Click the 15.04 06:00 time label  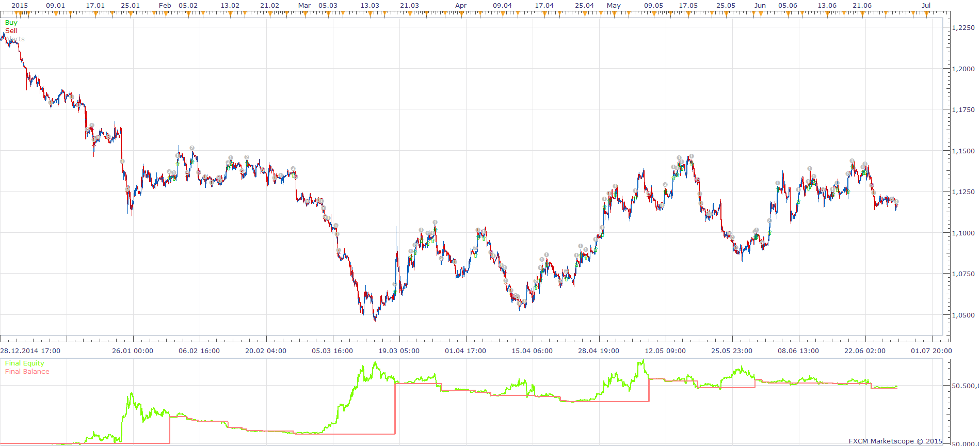532,351
